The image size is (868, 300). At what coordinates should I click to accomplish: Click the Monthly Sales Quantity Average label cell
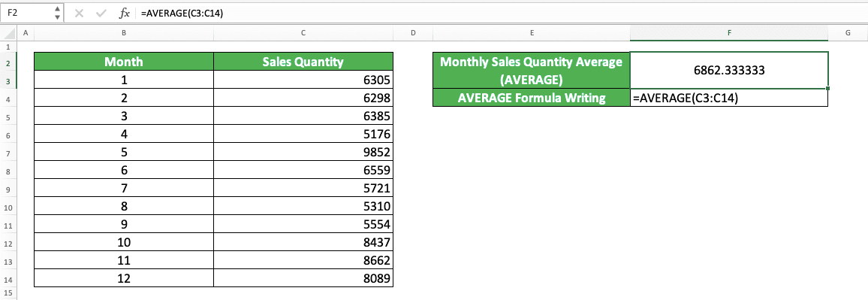(532, 71)
